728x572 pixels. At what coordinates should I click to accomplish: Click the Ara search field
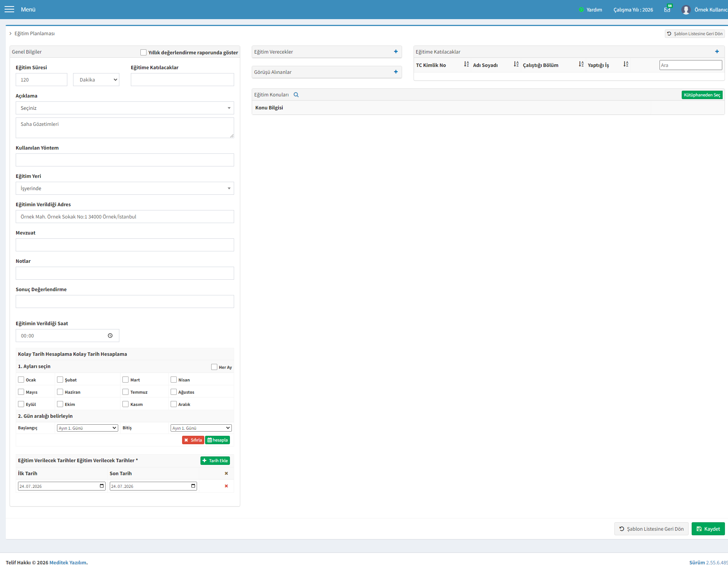[691, 65]
